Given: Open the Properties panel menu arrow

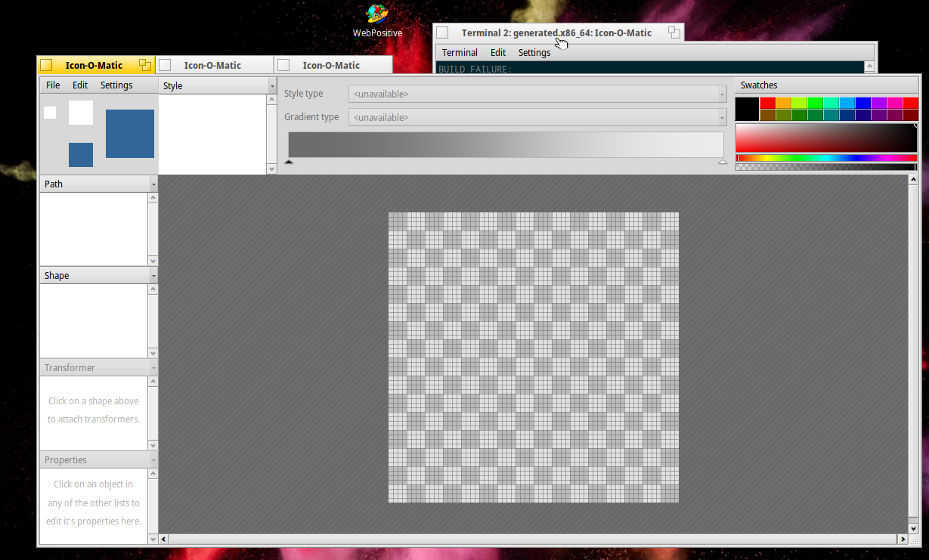Looking at the screenshot, I should (153, 460).
